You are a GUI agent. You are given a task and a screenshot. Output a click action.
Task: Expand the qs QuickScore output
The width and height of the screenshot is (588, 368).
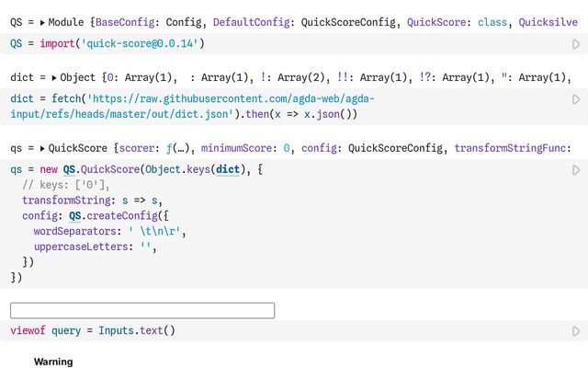coord(42,148)
